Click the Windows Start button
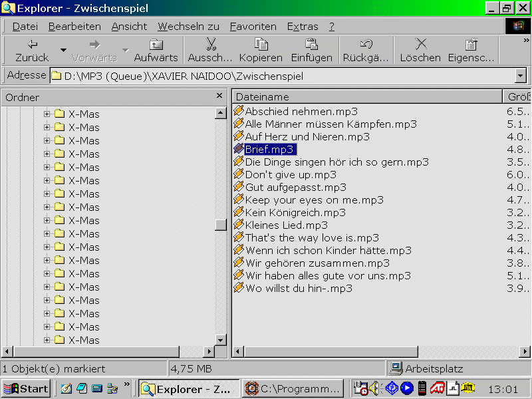 [27, 388]
